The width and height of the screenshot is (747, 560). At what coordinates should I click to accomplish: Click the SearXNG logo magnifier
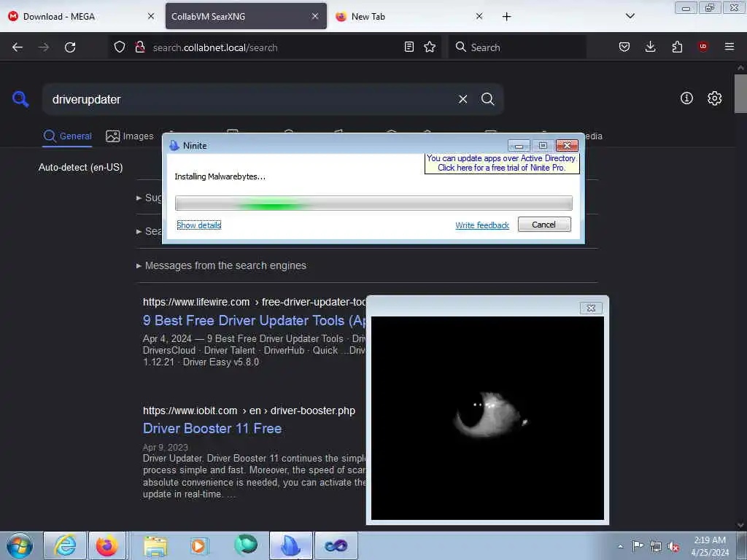(20, 99)
